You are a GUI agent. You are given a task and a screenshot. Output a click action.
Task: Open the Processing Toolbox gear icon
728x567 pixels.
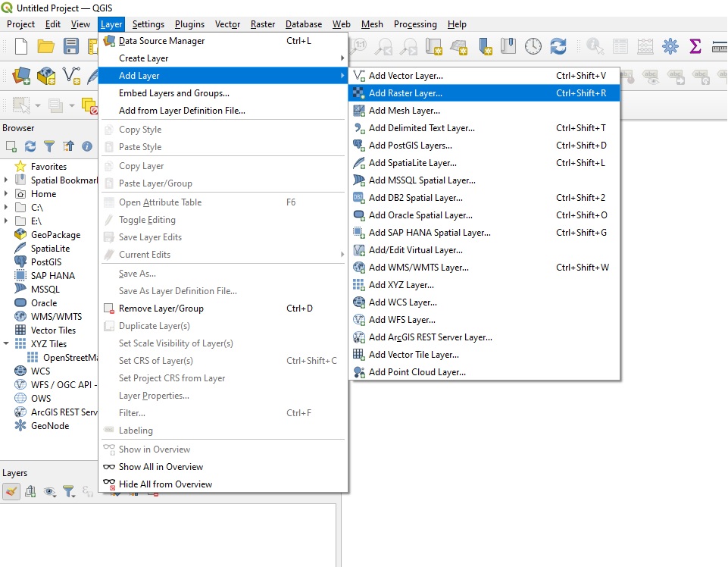tap(670, 47)
